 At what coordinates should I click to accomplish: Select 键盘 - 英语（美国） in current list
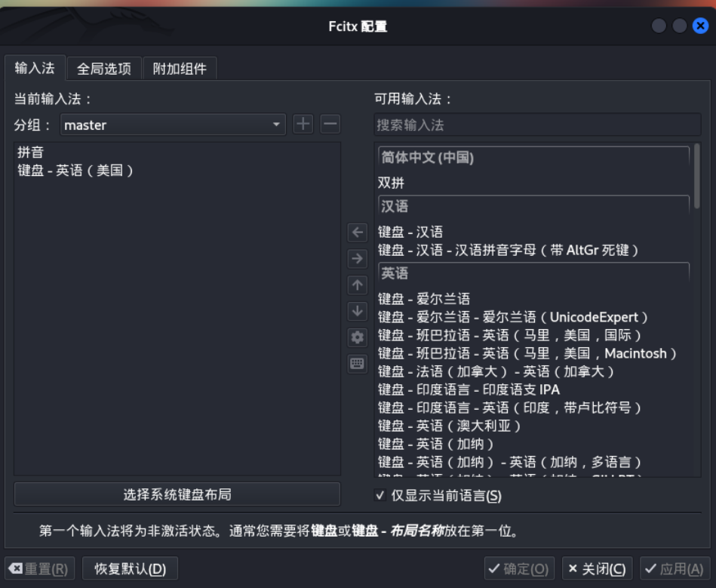[177, 171]
